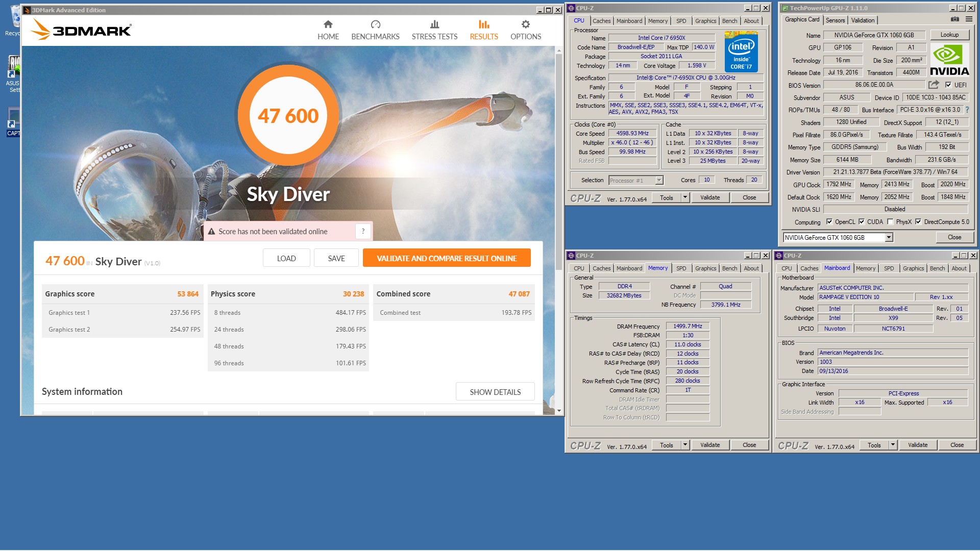Screen dimensions: 980x551
Task: Click the SAVE button in 3DMark
Action: 336,258
